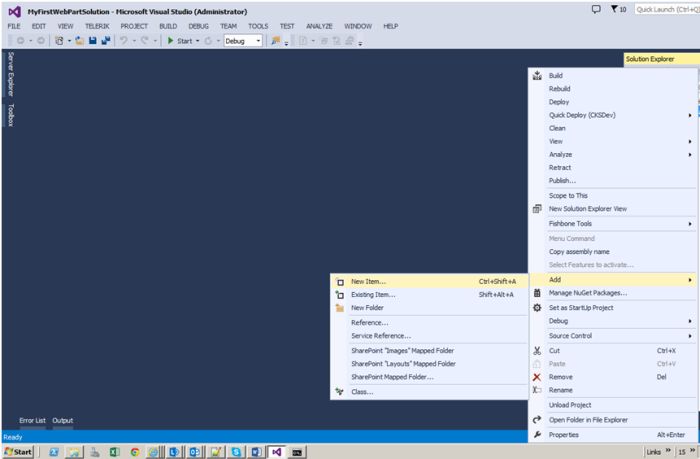Image resolution: width=700 pixels, height=459 pixels.
Task: Click the Solution Explorer panel title
Action: pos(650,59)
